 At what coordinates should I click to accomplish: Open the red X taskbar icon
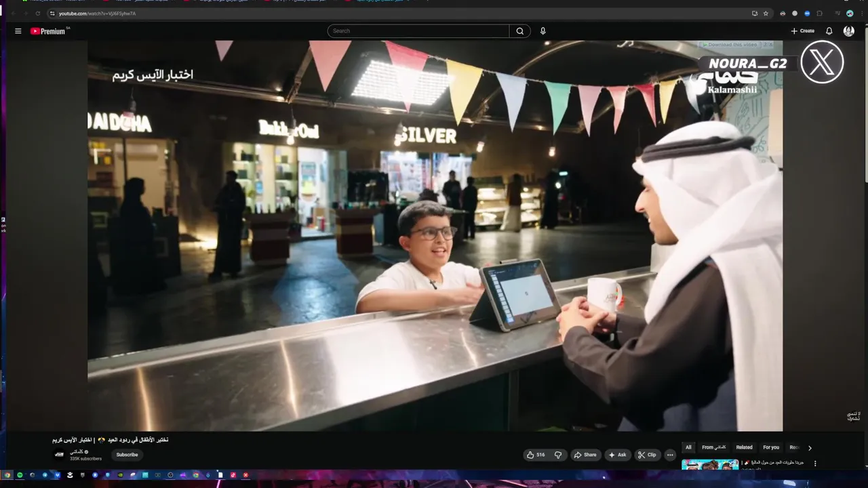[x=245, y=475]
